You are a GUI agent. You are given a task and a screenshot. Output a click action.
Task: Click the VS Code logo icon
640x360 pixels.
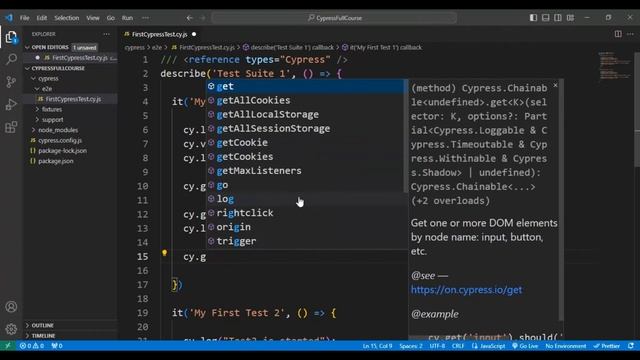coord(9,18)
